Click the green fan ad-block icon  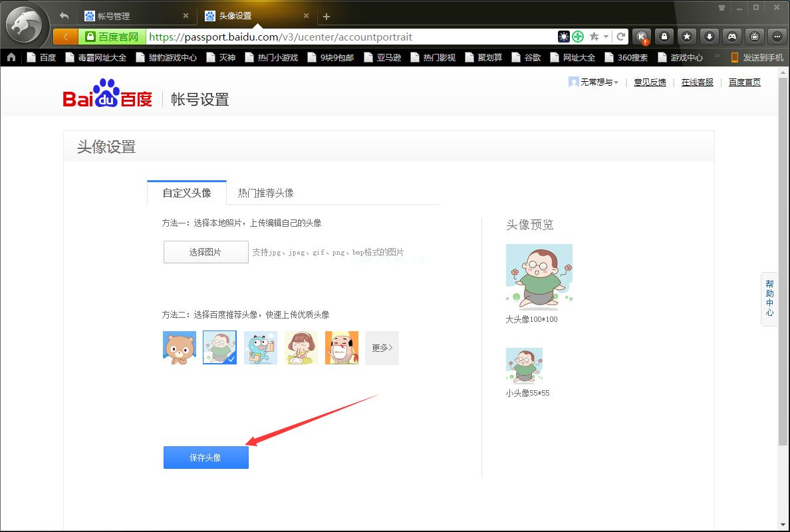(x=578, y=37)
